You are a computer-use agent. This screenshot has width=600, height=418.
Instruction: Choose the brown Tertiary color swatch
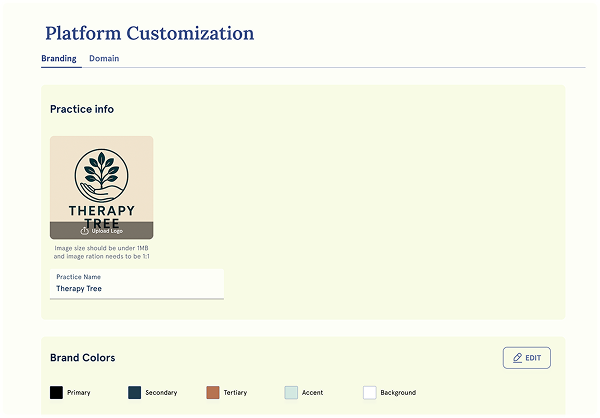pos(213,393)
